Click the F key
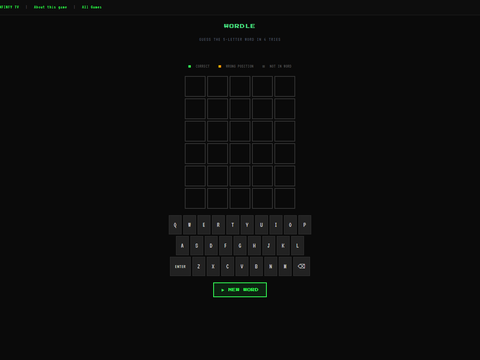 225,246
